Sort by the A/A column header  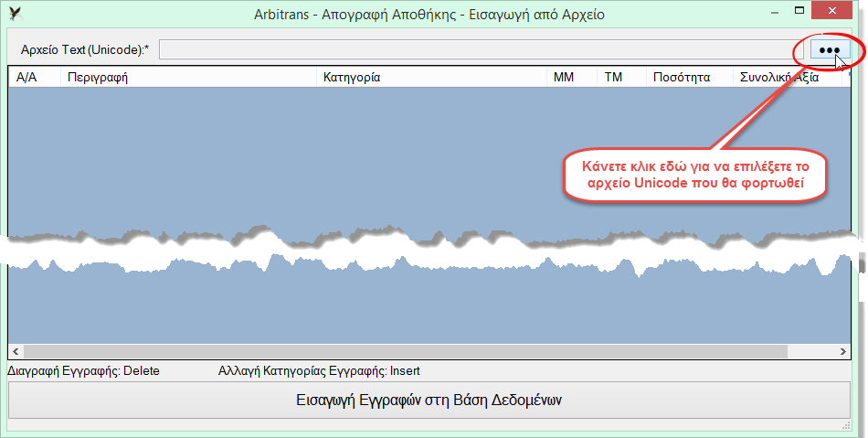tap(35, 77)
